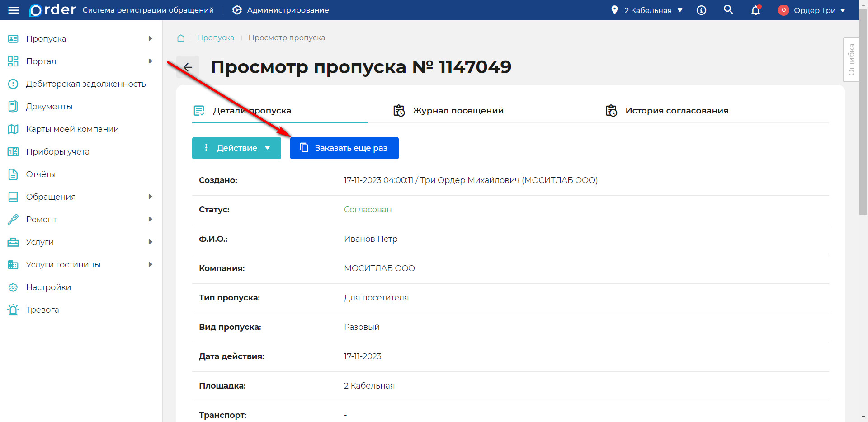Open Приборы учёта section
Image resolution: width=868 pixels, height=422 pixels.
click(x=57, y=151)
